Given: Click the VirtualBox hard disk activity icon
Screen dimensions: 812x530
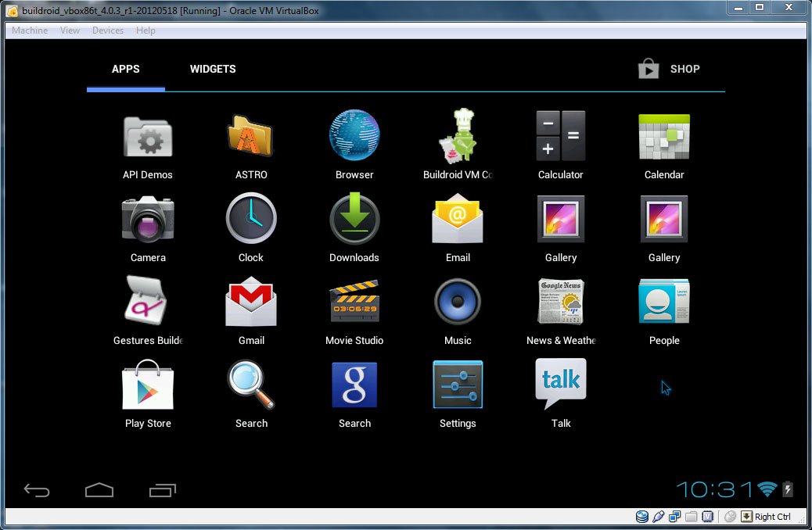Looking at the screenshot, I should coord(642,517).
